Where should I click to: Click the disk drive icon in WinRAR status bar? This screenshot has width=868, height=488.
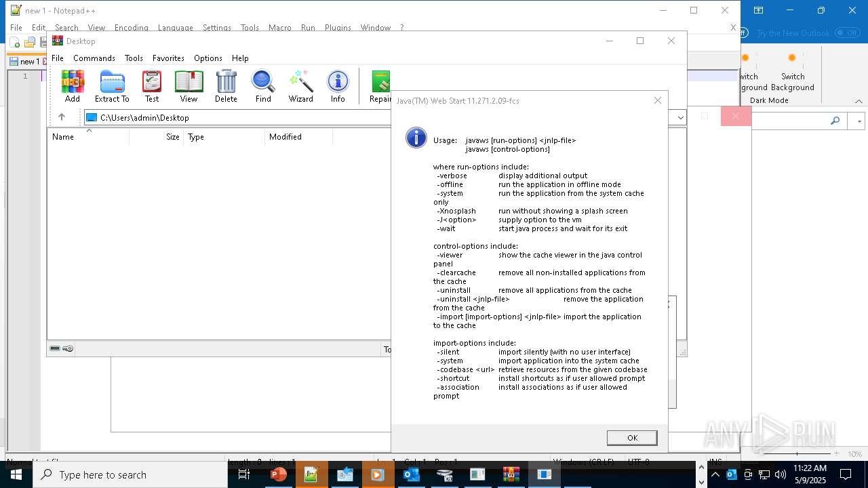point(55,348)
